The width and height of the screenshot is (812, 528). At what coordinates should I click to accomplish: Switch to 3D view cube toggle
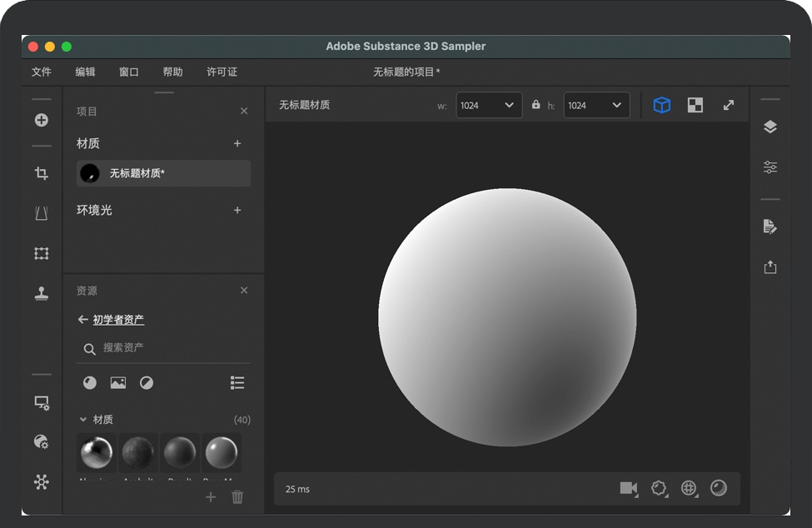661,105
